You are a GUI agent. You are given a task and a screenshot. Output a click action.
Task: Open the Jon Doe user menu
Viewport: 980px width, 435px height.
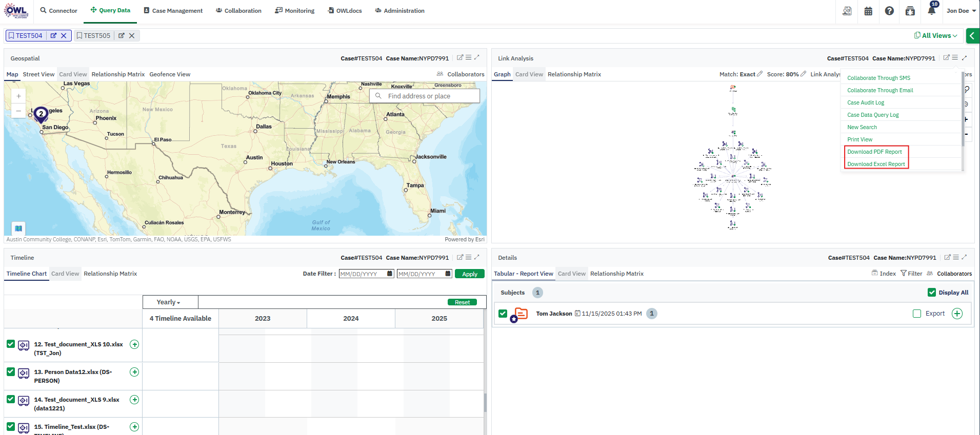coord(961,11)
